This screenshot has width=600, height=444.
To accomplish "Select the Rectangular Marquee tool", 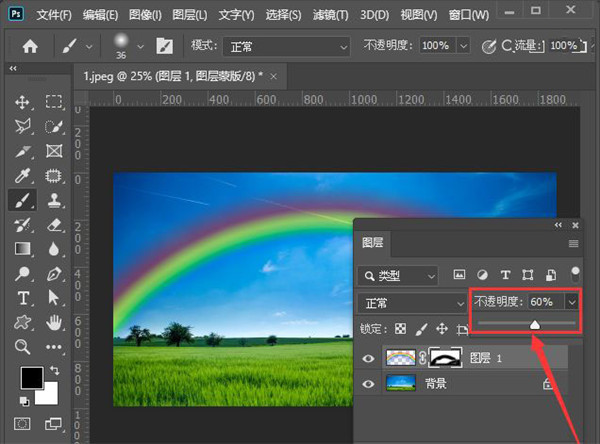I will click(x=54, y=102).
